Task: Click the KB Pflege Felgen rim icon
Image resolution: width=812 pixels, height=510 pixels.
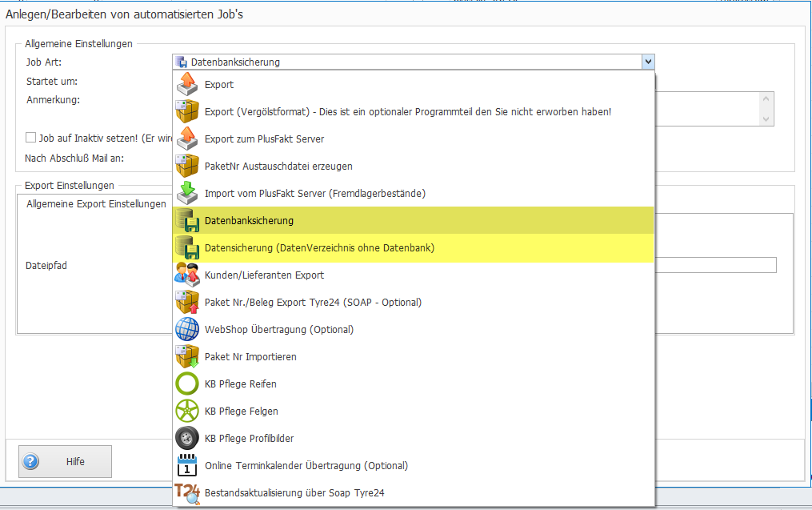Action: tap(187, 411)
